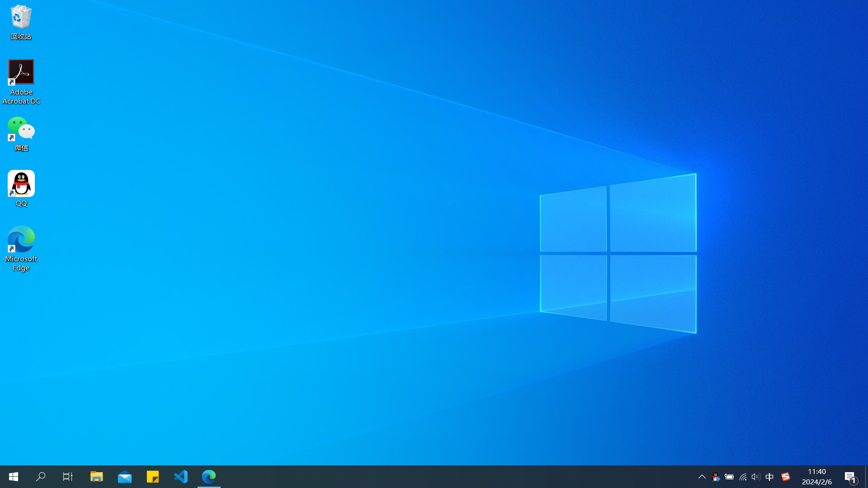The width and height of the screenshot is (868, 488).
Task: Open the Windows Start menu
Action: click(x=13, y=477)
